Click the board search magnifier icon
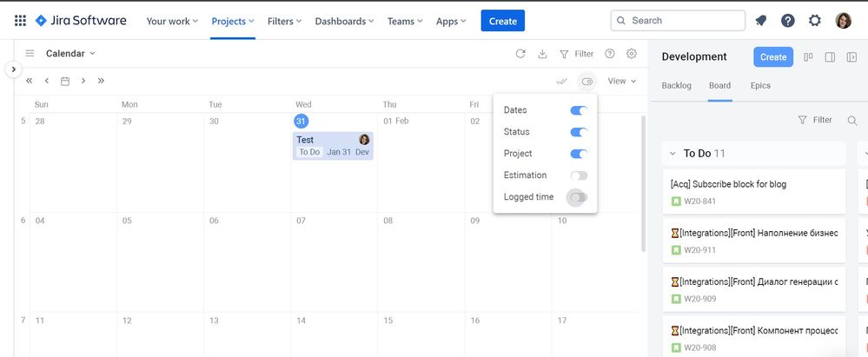The image size is (868, 357). (852, 121)
